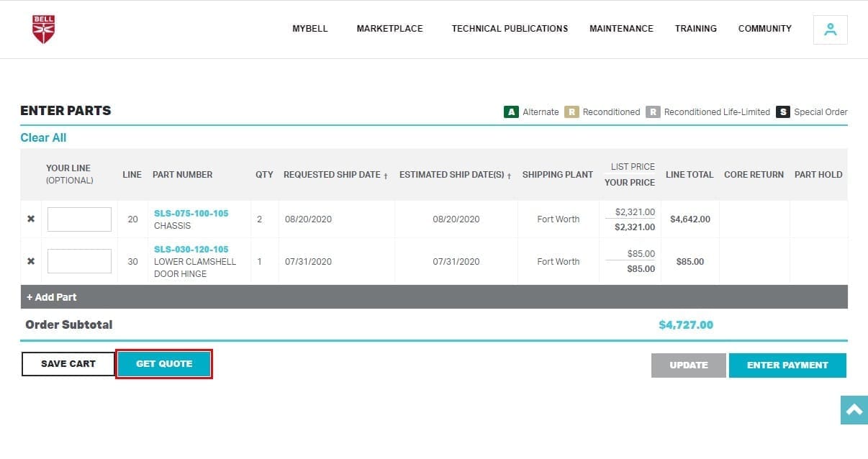The image size is (868, 459).
Task: Expand the Add Part row
Action: click(52, 297)
